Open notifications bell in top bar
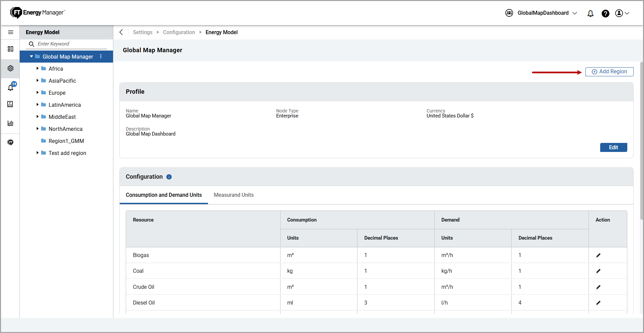This screenshot has height=333, width=644. click(x=591, y=13)
